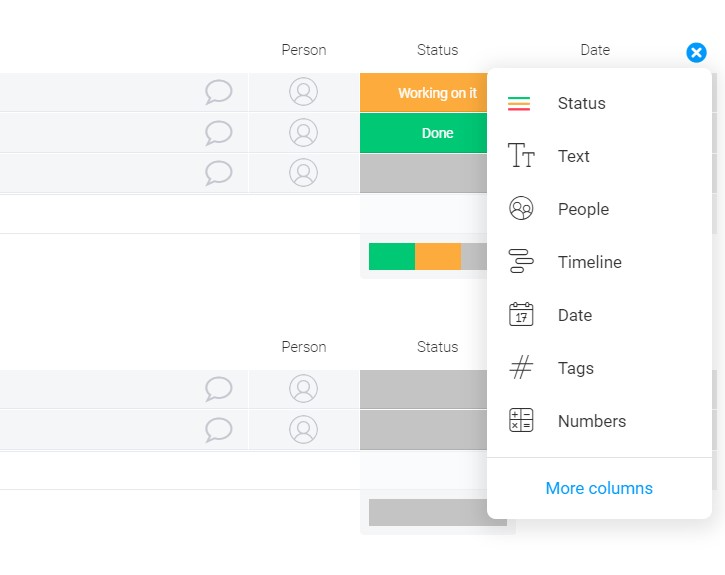Open the Working on it status cell
Viewport: 725px width, 575px height.
pos(424,92)
